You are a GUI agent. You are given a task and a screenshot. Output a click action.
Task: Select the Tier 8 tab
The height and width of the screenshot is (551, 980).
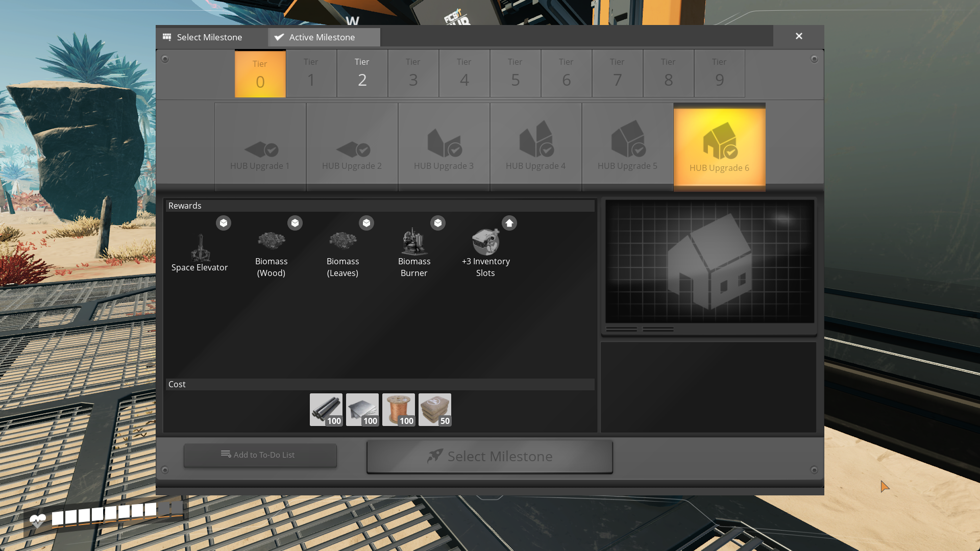coord(669,73)
